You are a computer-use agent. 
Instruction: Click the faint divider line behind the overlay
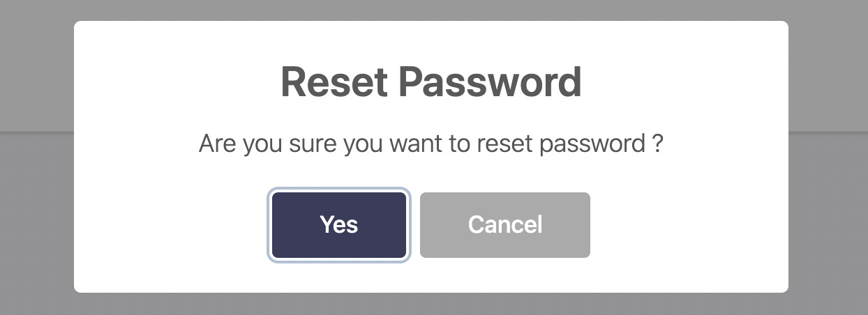(36, 132)
